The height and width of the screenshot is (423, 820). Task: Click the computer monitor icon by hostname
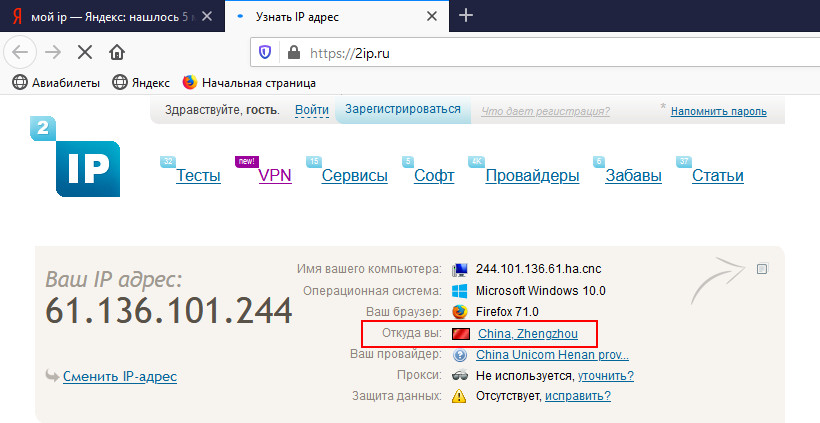tap(460, 269)
